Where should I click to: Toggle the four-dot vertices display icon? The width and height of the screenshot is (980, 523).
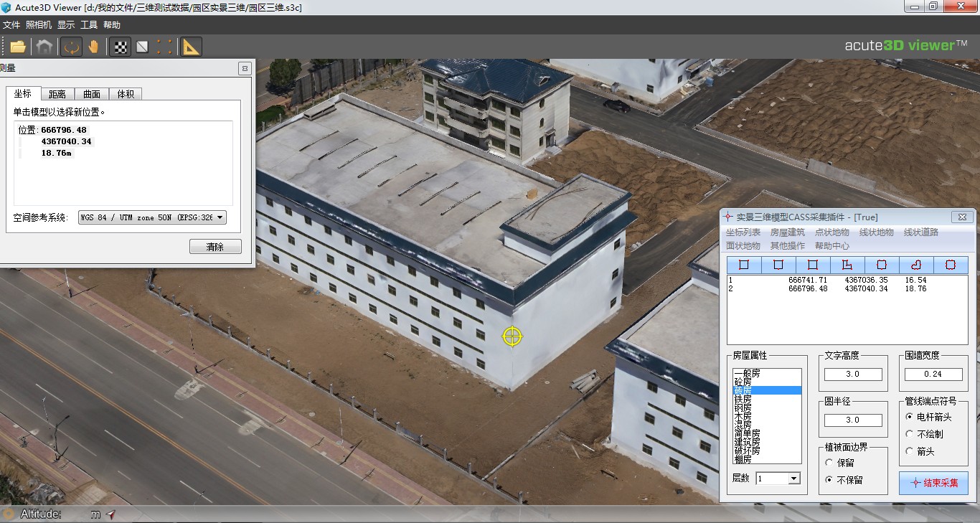pos(164,47)
